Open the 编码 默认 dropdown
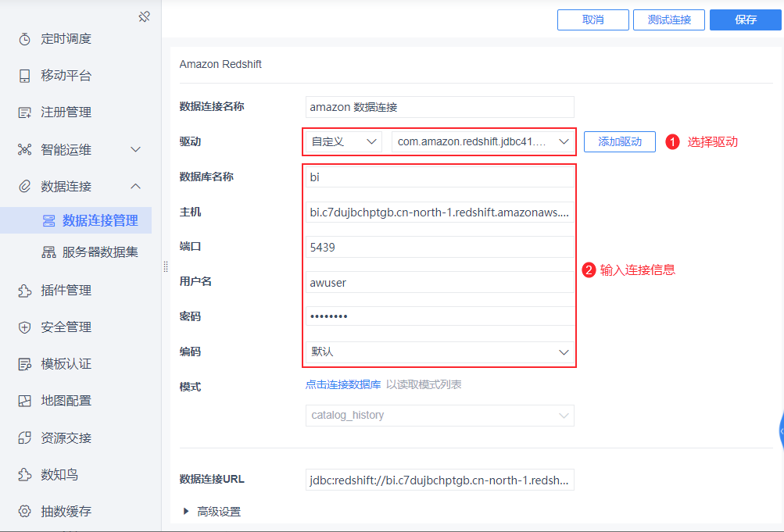 (x=440, y=352)
